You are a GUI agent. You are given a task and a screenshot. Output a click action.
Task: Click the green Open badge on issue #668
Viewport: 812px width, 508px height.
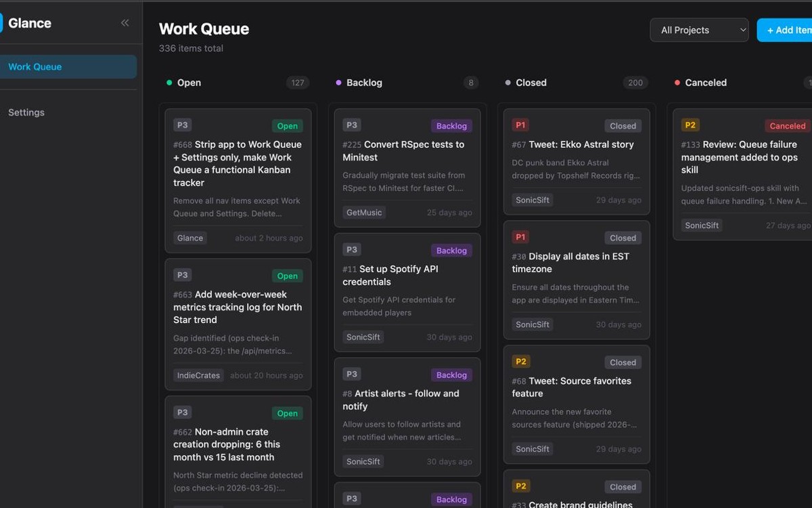287,125
